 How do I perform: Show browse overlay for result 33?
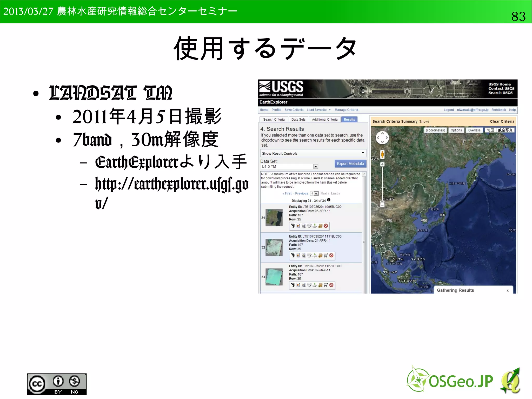click(298, 285)
